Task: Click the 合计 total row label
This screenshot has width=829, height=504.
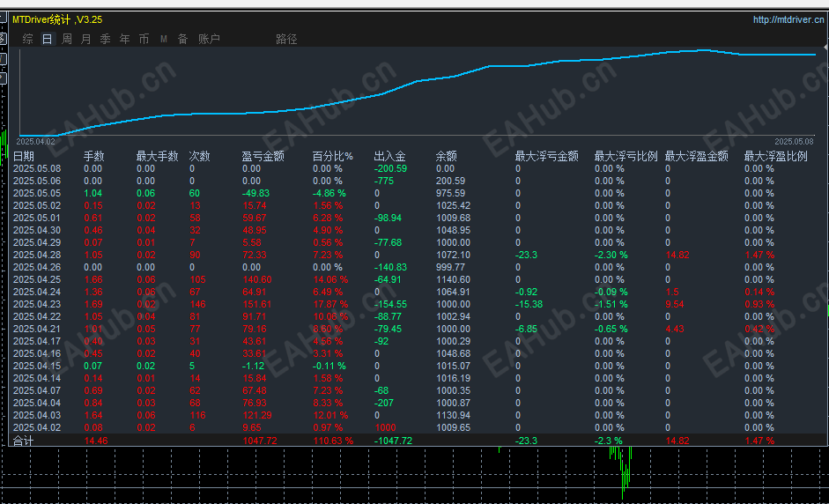Action: click(x=23, y=441)
